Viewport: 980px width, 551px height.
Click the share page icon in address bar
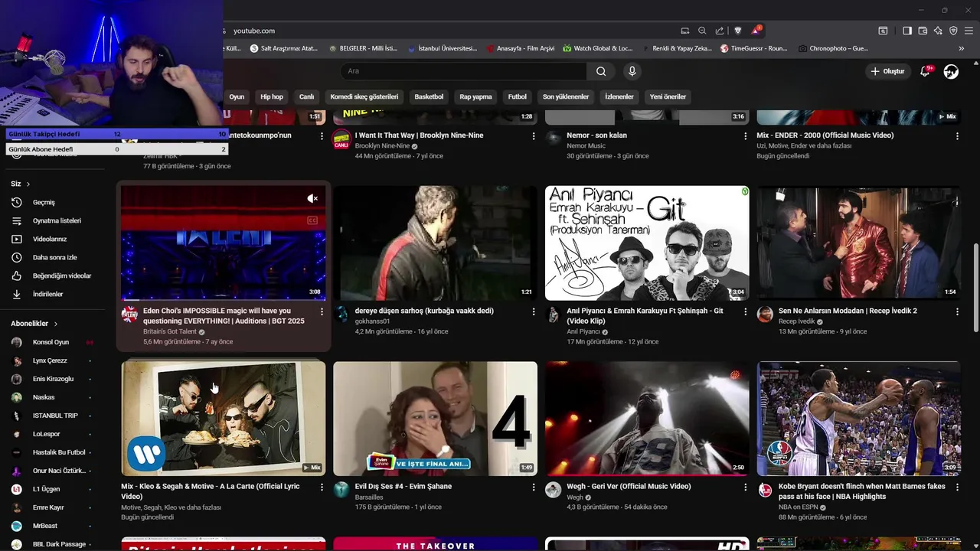click(720, 31)
